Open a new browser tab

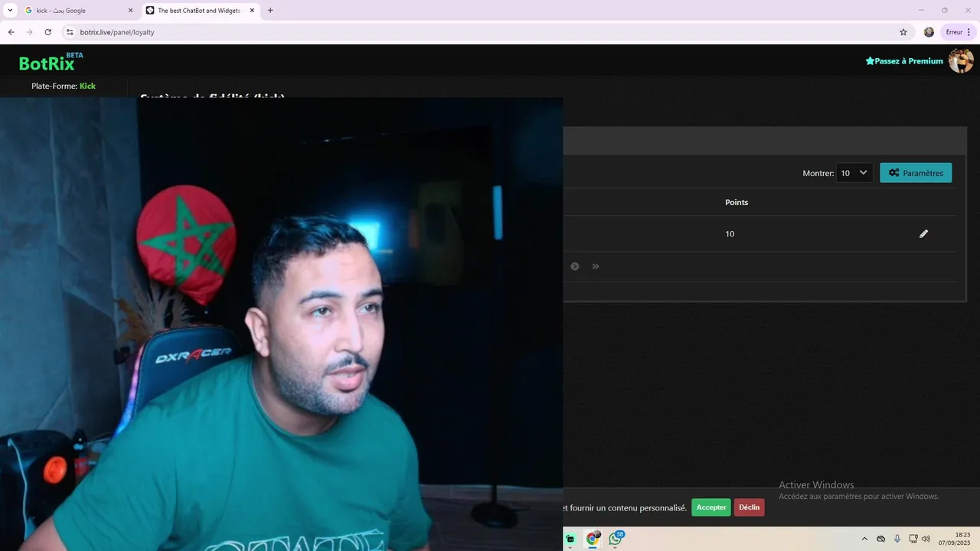(x=270, y=11)
